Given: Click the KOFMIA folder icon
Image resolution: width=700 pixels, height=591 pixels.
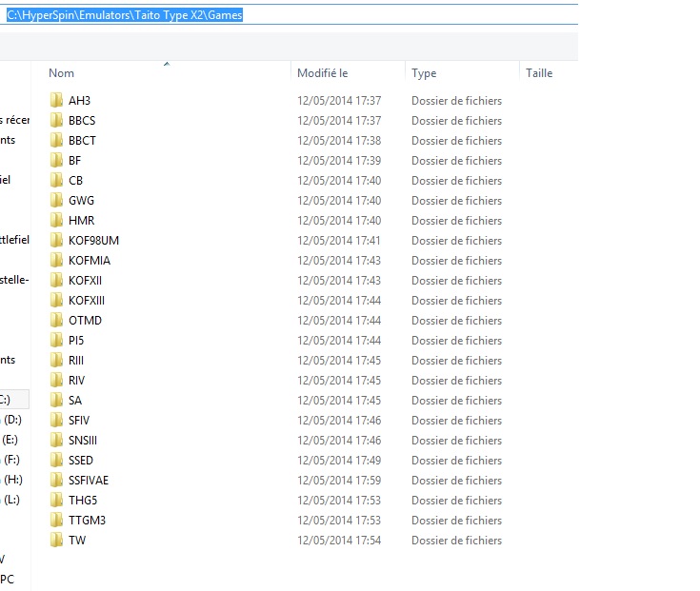Looking at the screenshot, I should (x=56, y=260).
